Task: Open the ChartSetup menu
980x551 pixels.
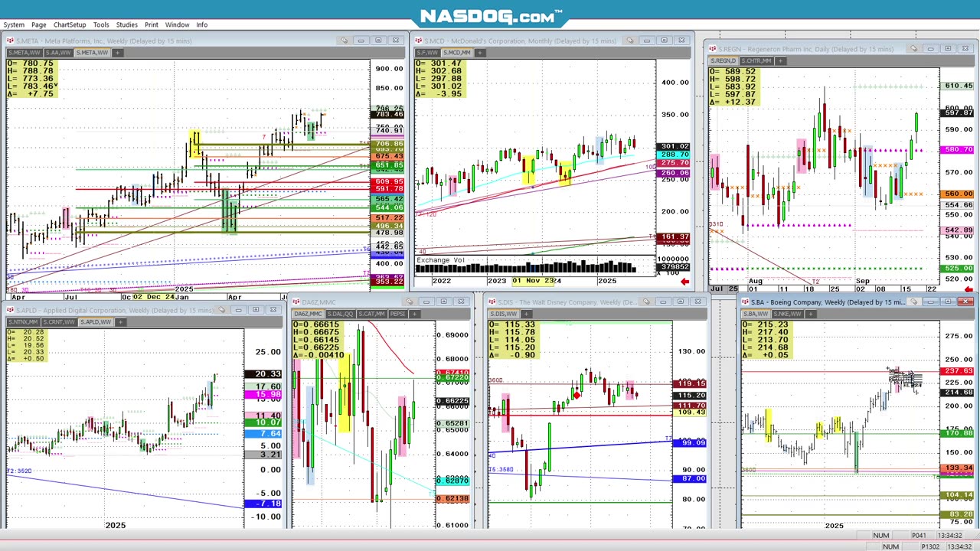Action: 70,24
